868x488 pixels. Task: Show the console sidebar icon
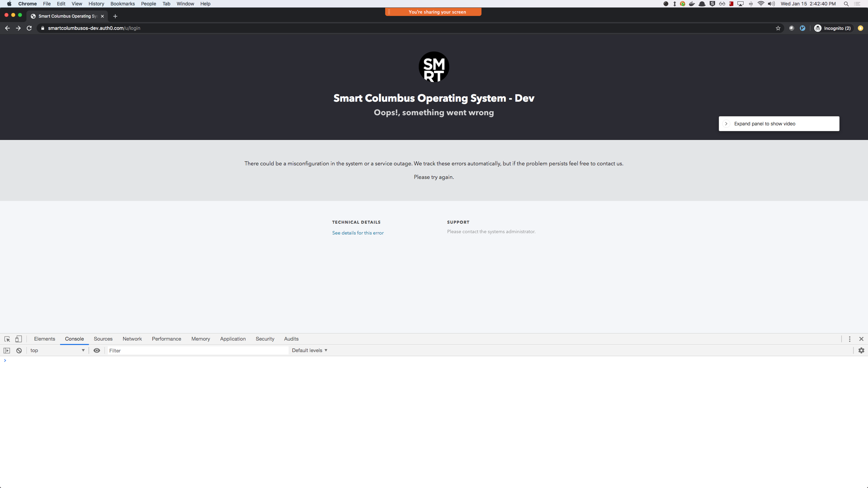click(x=7, y=350)
